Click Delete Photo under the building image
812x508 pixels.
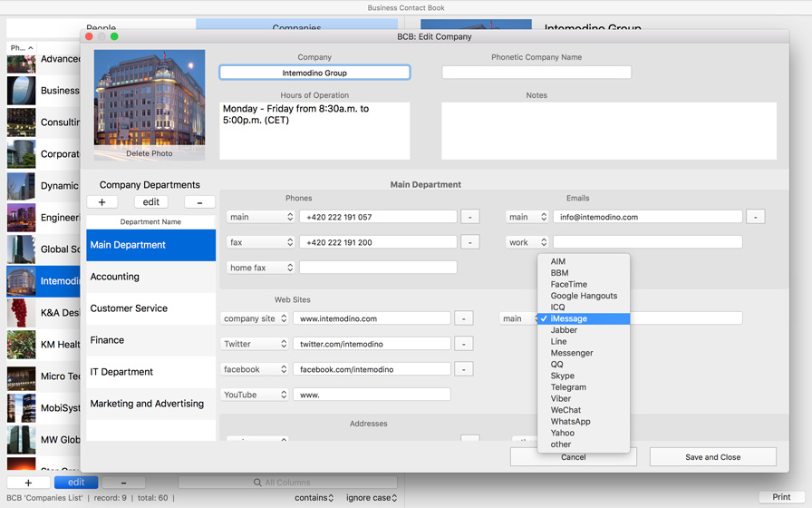click(150, 153)
